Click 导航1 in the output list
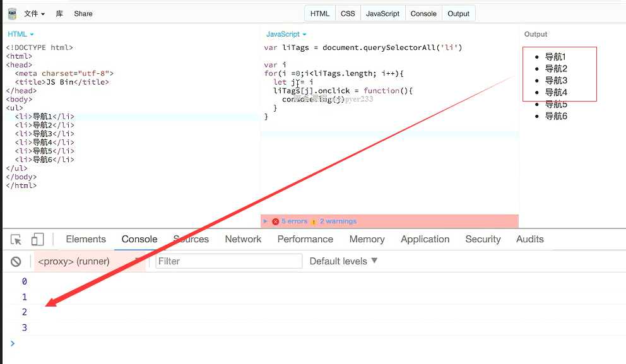This screenshot has height=364, width=626. point(555,57)
